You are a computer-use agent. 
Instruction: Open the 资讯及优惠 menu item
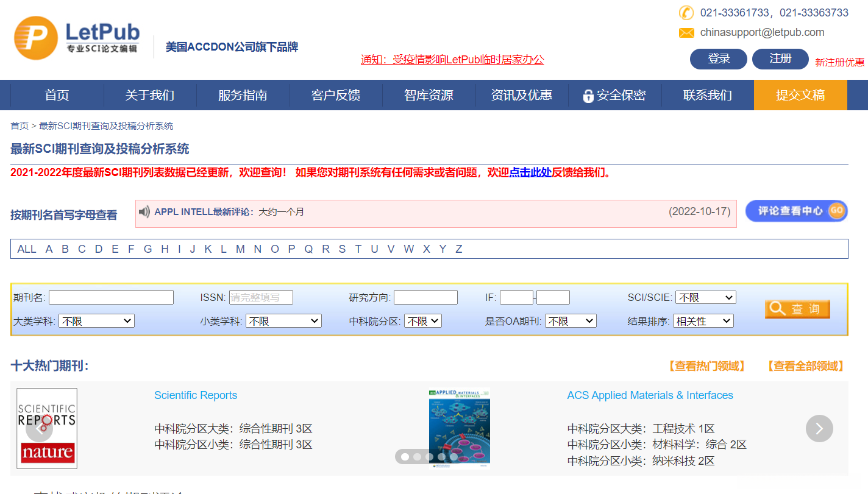click(522, 95)
